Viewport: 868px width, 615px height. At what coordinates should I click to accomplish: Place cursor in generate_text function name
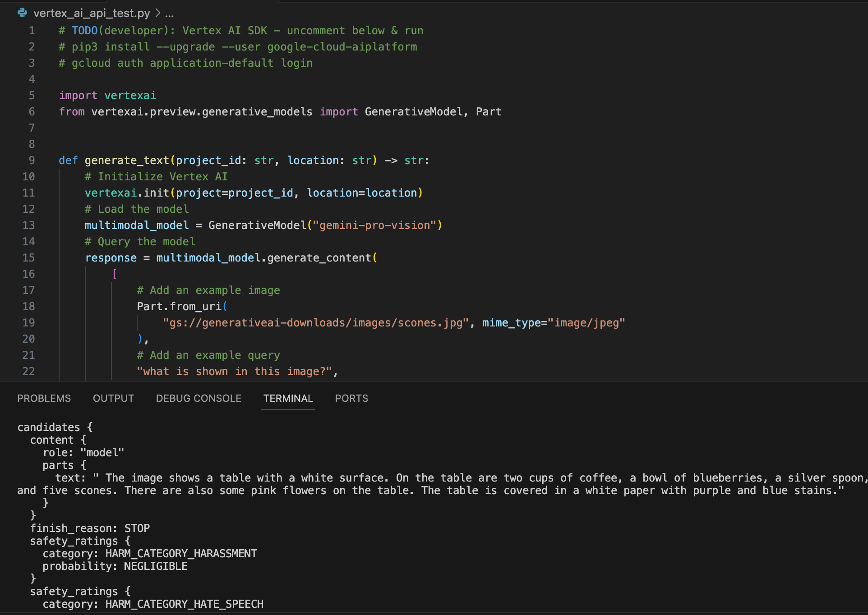[126, 161]
